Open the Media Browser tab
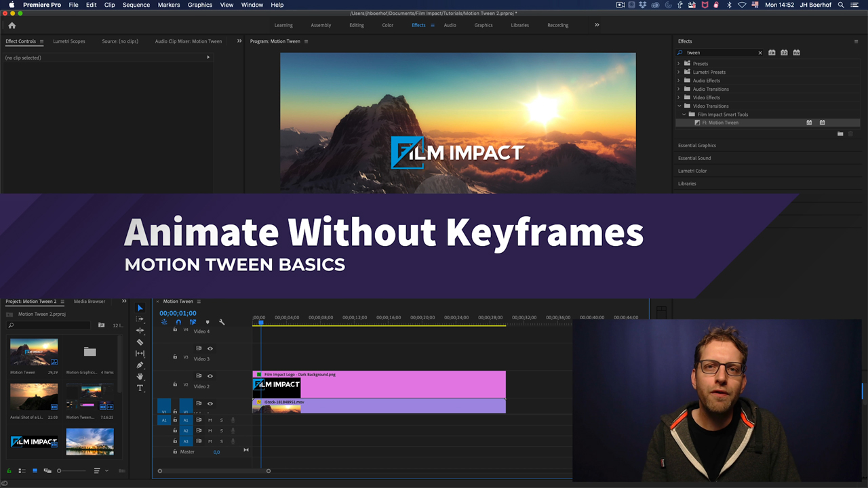 pyautogui.click(x=90, y=301)
